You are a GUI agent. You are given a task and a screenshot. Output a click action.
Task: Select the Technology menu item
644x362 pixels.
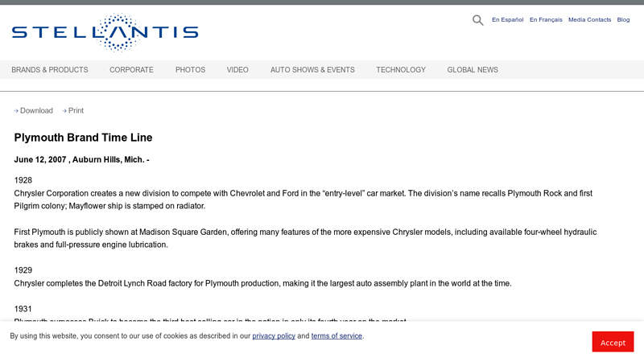pos(401,70)
